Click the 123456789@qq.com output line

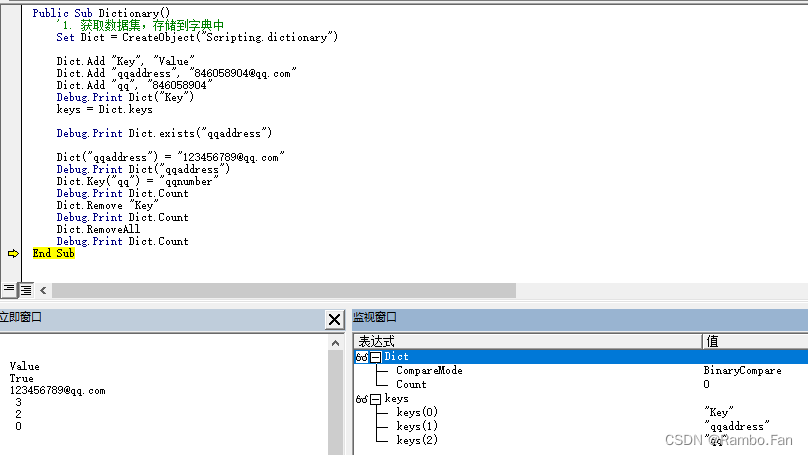(x=57, y=391)
